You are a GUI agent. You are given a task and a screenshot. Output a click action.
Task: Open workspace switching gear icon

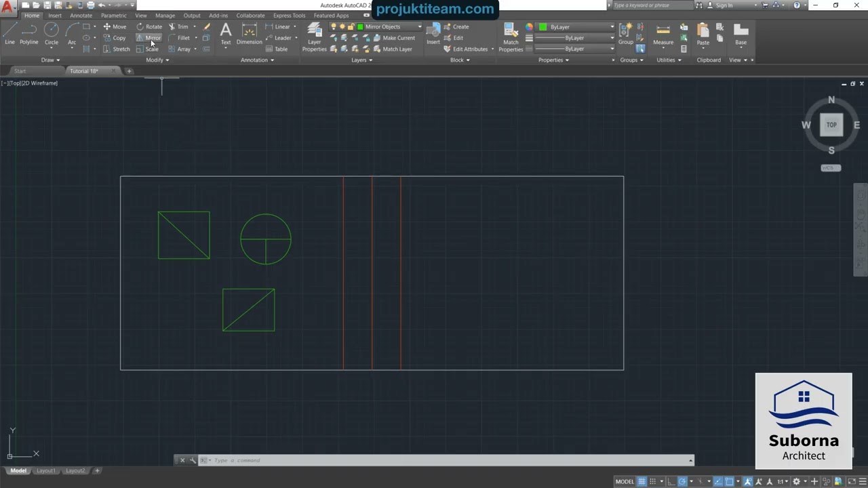tap(796, 481)
